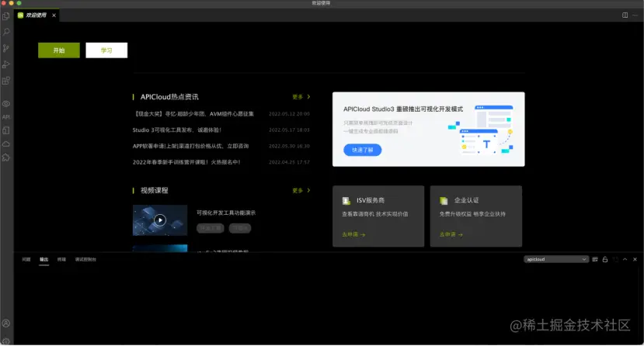
Task: Open the Extensions view
Action: tap(6, 81)
